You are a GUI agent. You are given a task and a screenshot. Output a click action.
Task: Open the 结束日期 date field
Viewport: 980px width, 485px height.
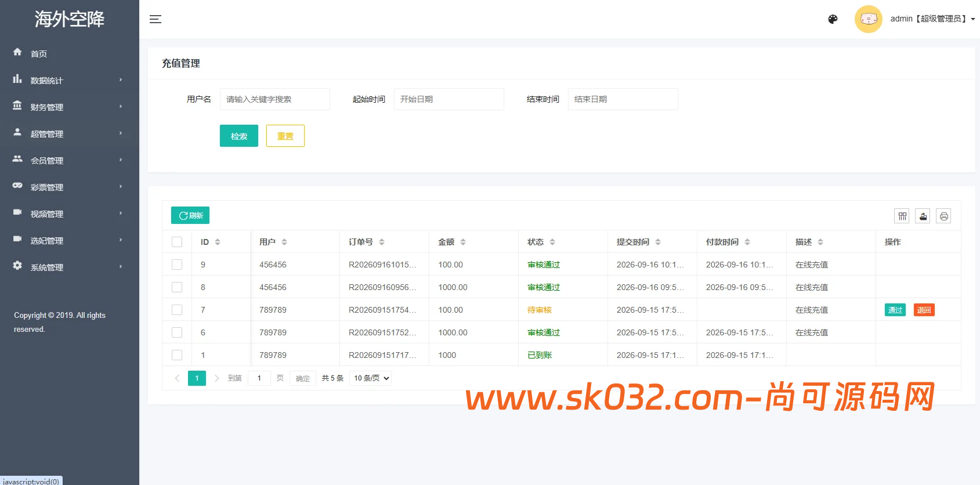click(623, 99)
